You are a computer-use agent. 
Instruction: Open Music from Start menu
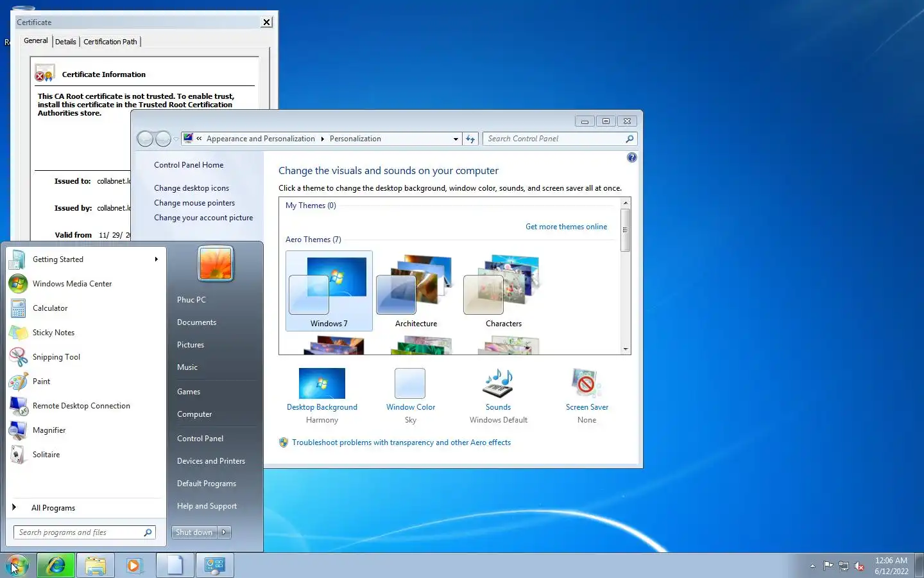click(x=187, y=367)
